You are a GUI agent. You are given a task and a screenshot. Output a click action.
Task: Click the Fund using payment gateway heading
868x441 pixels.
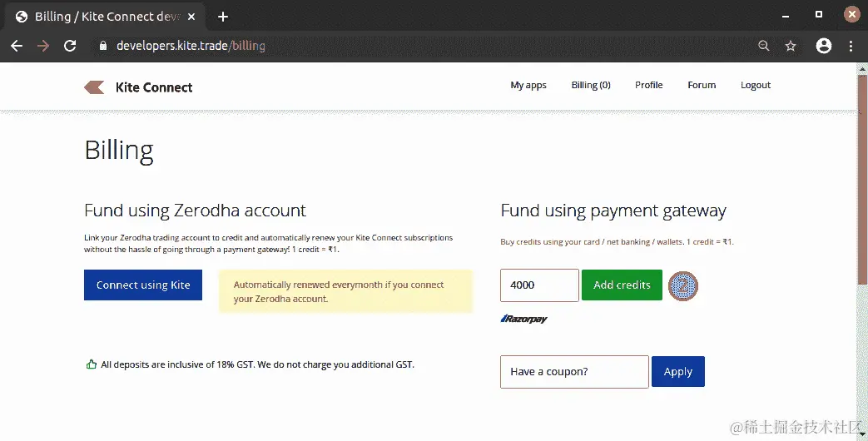click(x=613, y=211)
